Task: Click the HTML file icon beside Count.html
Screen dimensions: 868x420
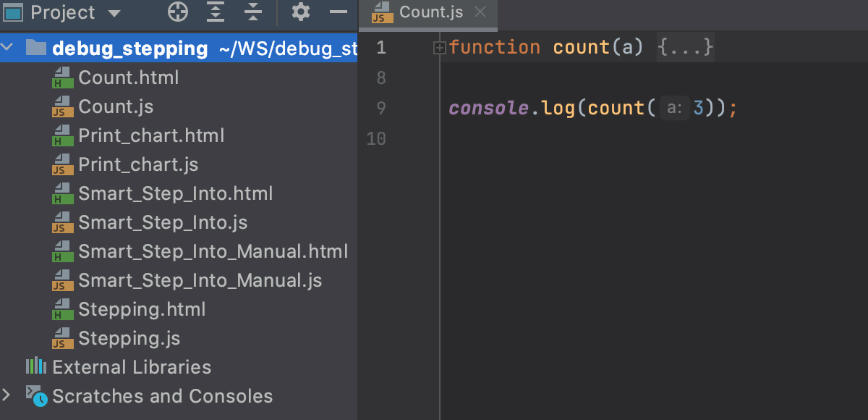Action: [x=61, y=77]
